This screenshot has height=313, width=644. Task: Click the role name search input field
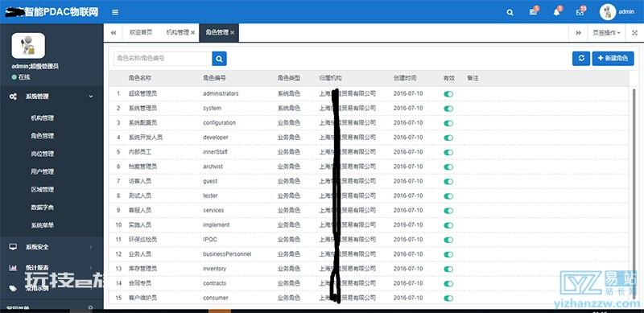pyautogui.click(x=163, y=59)
